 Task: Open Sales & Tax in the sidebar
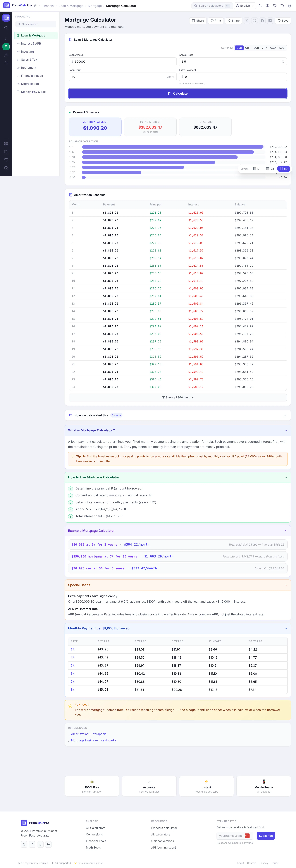[x=36, y=60]
